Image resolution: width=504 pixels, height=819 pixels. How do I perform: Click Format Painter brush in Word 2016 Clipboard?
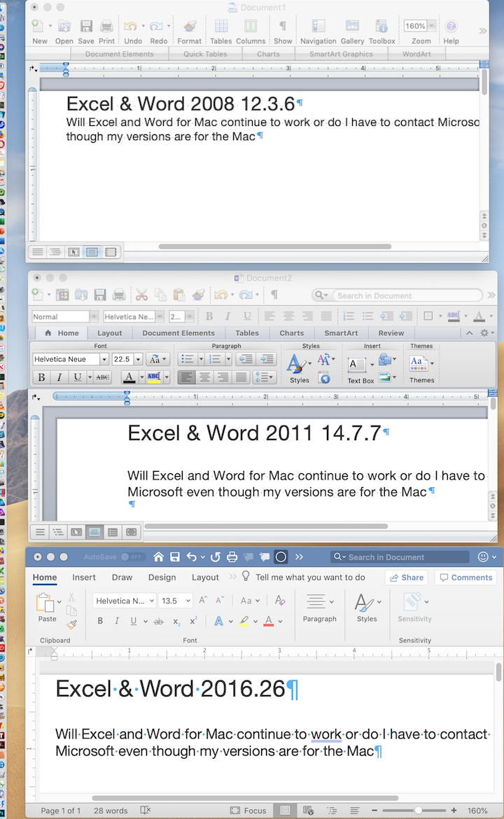coord(72,623)
